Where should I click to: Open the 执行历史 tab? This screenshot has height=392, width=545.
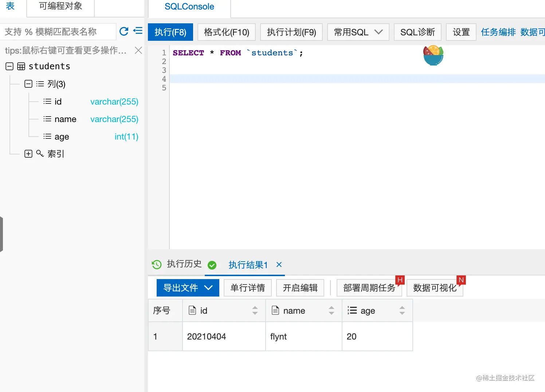click(x=184, y=264)
